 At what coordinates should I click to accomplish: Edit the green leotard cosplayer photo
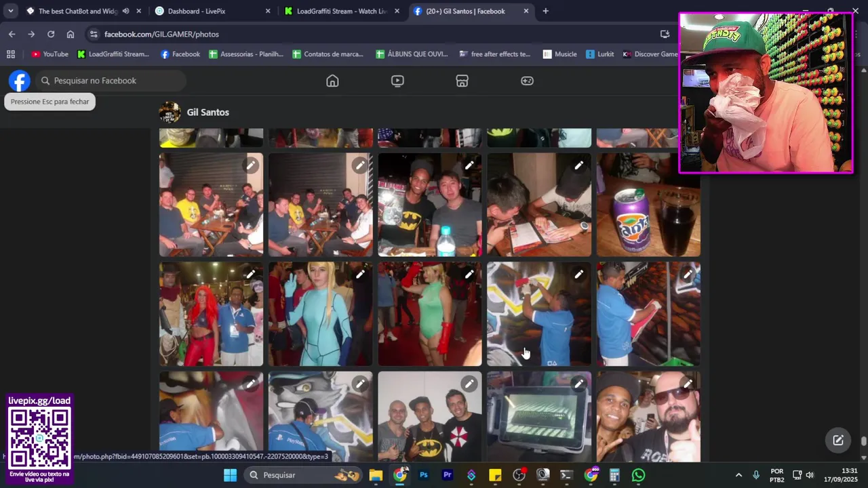coord(469,274)
